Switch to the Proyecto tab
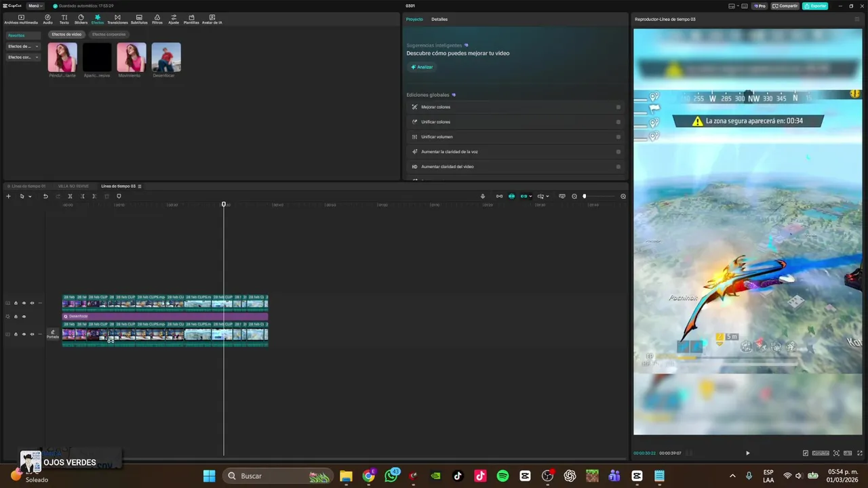Viewport: 868px width, 488px height. tap(414, 19)
